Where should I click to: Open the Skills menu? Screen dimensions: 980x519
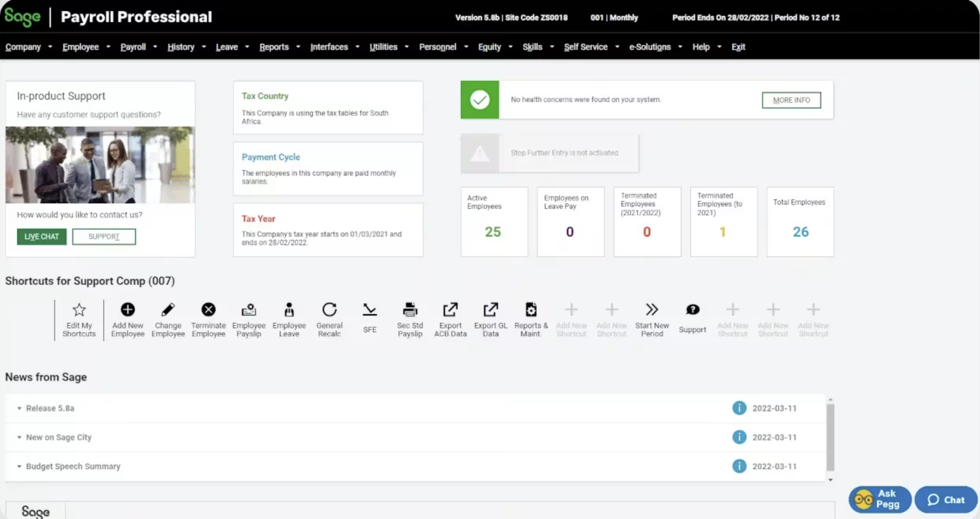[532, 47]
